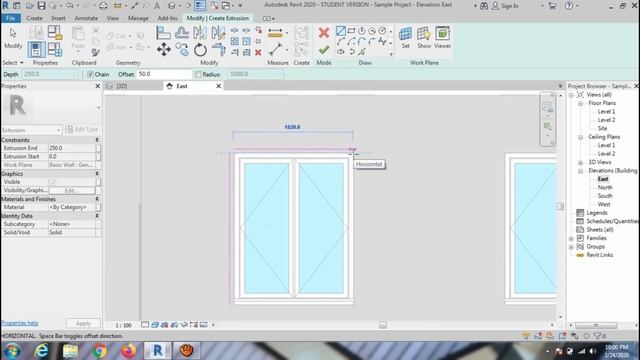
Task: Open Google Chrome from the taskbar
Action: [x=100, y=351]
